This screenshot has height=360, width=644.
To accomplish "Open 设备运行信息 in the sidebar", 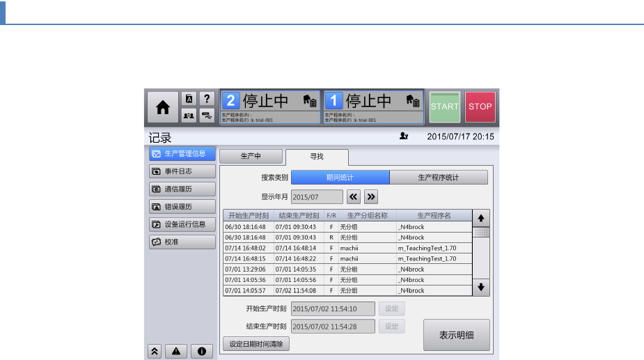I will coord(182,224).
